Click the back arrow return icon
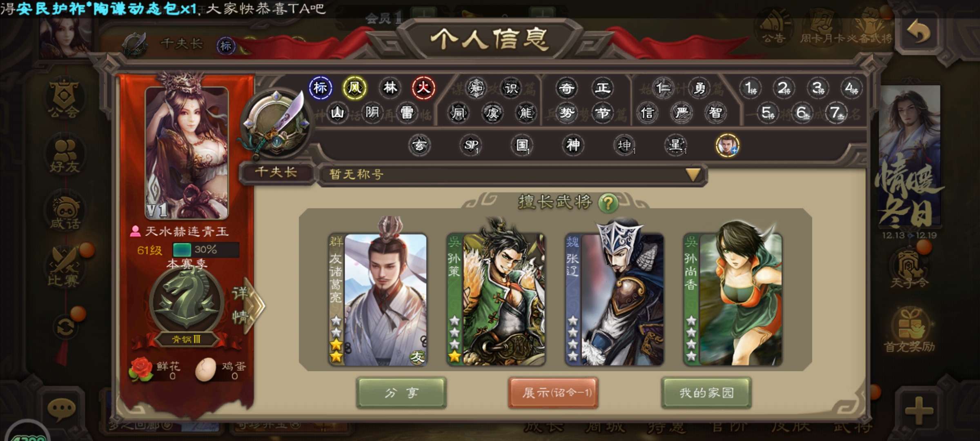Viewport: 980px width, 441px height. (x=918, y=32)
